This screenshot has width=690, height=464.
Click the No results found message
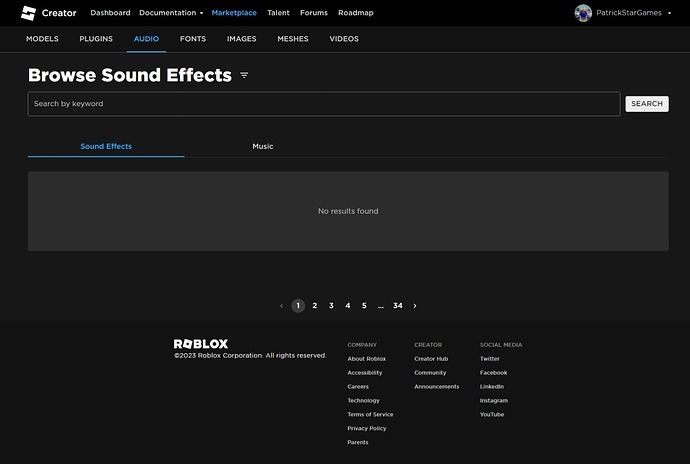click(x=348, y=211)
